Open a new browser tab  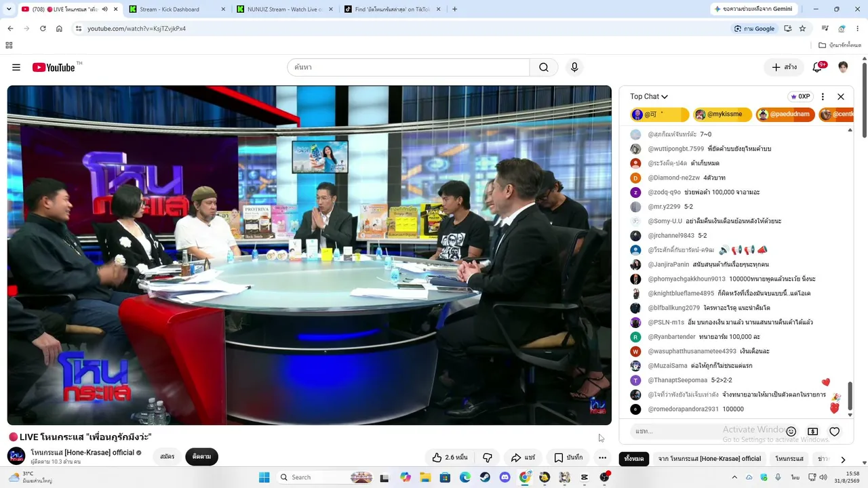[x=454, y=9]
